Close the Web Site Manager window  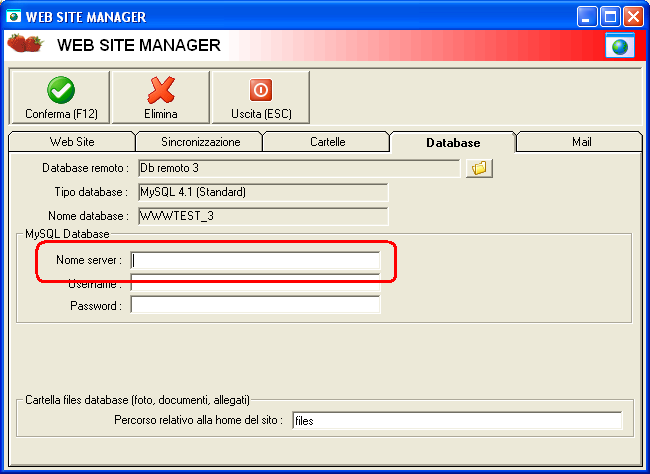(x=634, y=17)
